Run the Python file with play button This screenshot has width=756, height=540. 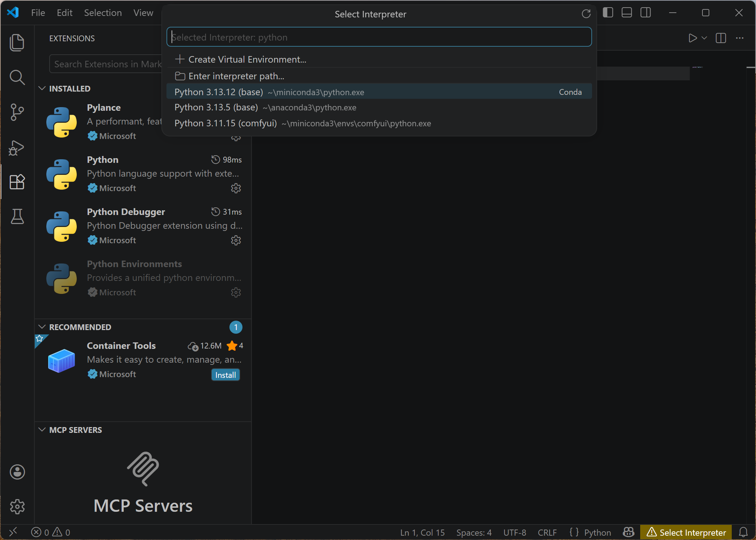tap(692, 38)
